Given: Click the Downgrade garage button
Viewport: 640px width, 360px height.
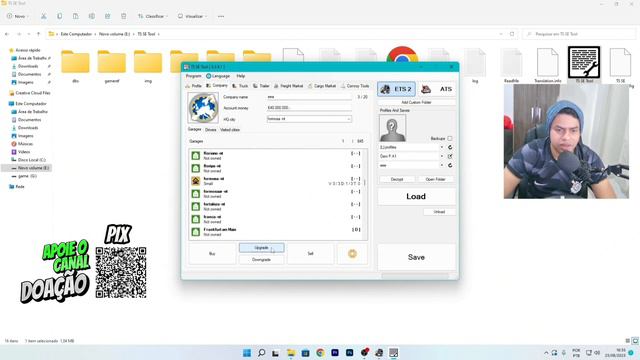Looking at the screenshot, I should (261, 260).
